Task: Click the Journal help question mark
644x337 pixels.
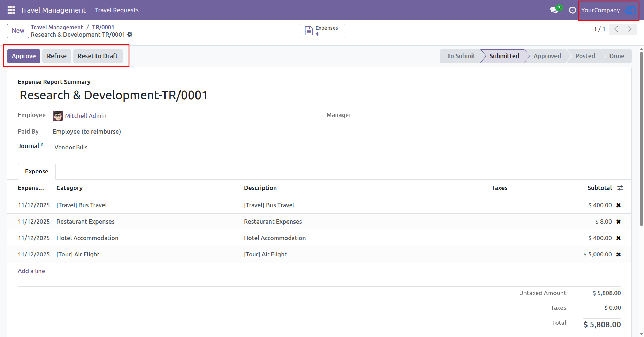Action: pyautogui.click(x=42, y=144)
